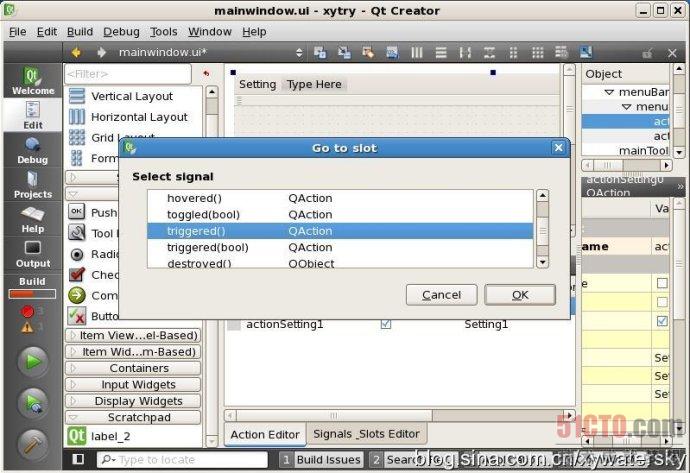Screen dimensions: 690x473
Task: Toggle the checked property checkbox
Action: point(662,321)
